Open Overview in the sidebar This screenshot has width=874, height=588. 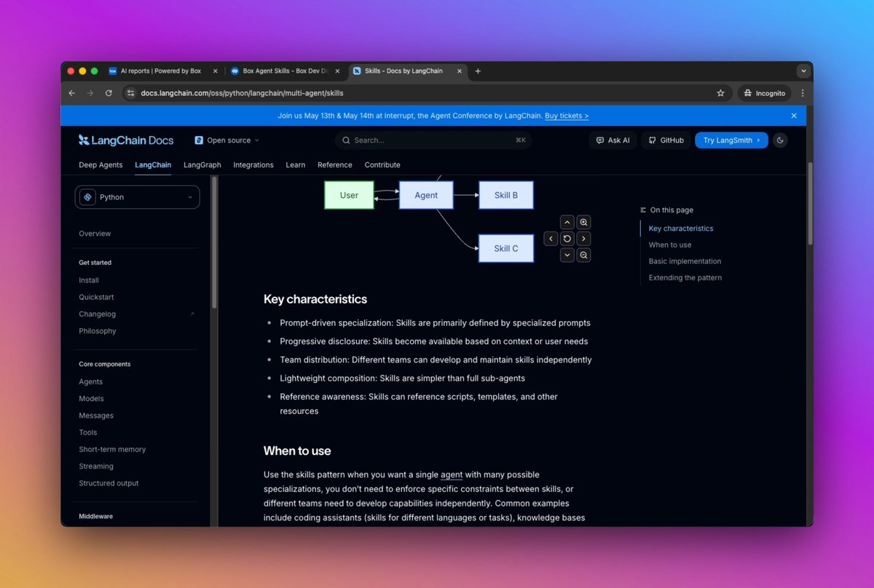pyautogui.click(x=95, y=234)
